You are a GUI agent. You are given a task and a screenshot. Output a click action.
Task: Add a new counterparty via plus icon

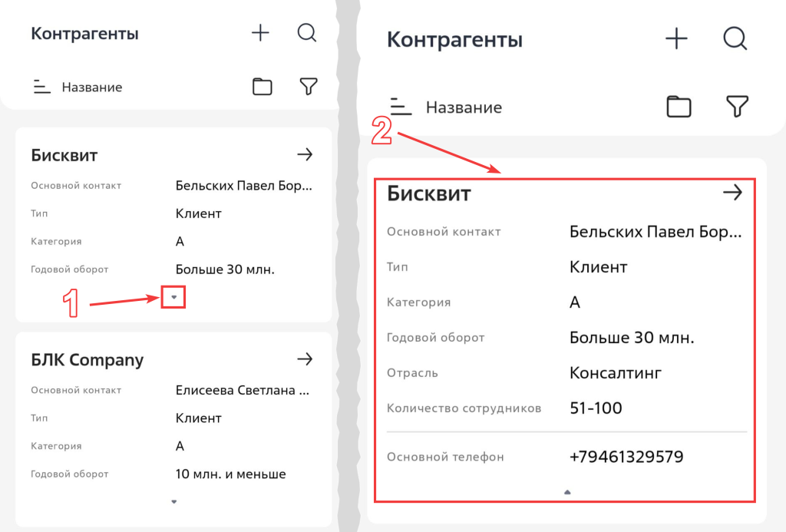260,33
